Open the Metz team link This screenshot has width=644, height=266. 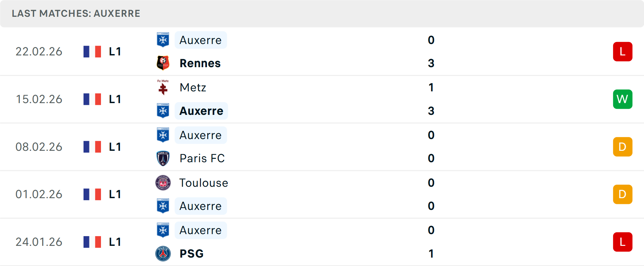[x=193, y=87]
